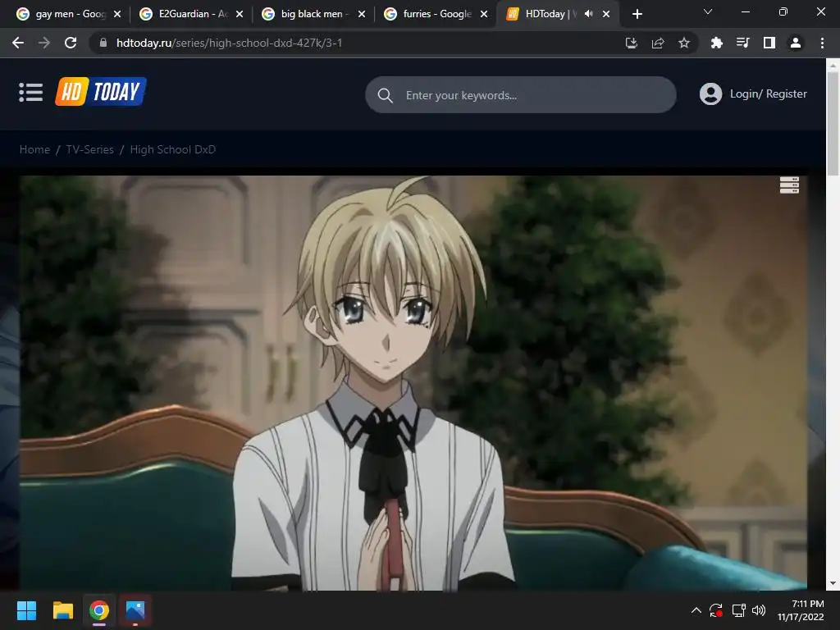This screenshot has height=630, width=840.
Task: Close the furries Google tab
Action: pyautogui.click(x=484, y=14)
